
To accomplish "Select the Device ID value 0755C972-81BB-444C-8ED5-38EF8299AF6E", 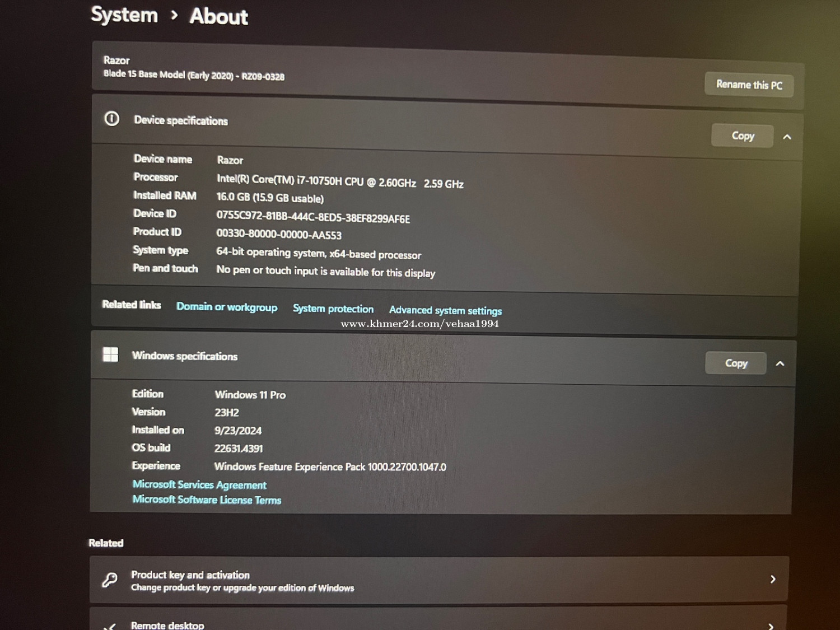I will pyautogui.click(x=313, y=217).
